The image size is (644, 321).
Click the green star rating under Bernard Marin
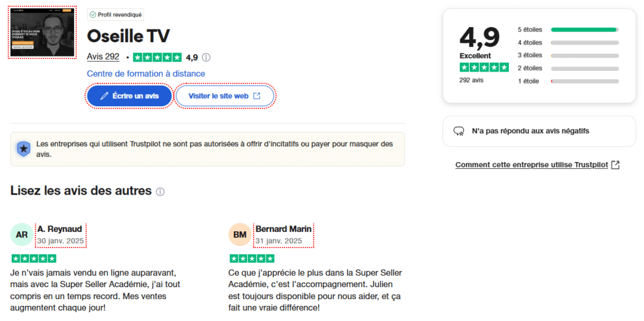click(252, 259)
